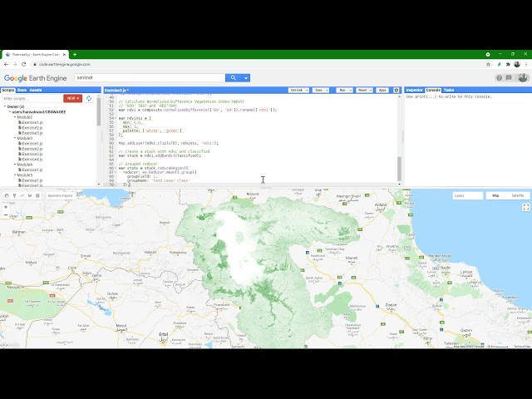
Task: Open the Layers panel on map
Action: pyautogui.click(x=467, y=196)
